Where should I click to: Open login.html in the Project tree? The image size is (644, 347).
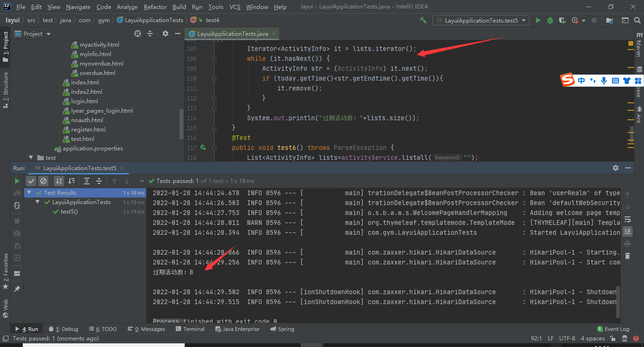84,101
